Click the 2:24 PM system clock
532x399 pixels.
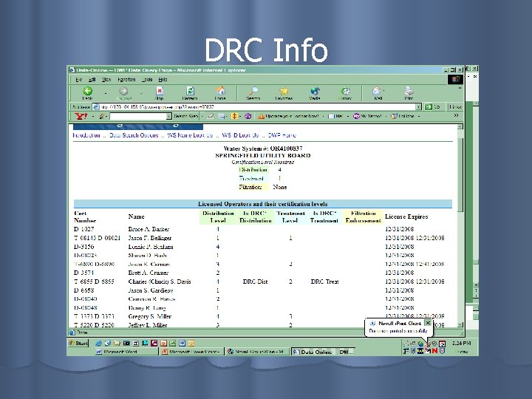461,343
